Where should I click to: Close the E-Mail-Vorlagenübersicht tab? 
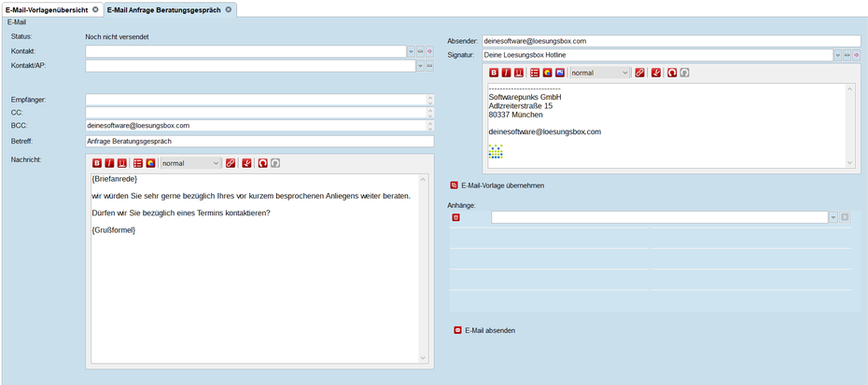click(96, 10)
